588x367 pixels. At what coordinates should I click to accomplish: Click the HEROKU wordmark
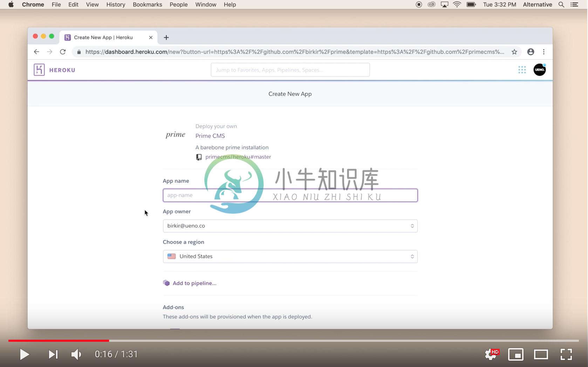62,70
